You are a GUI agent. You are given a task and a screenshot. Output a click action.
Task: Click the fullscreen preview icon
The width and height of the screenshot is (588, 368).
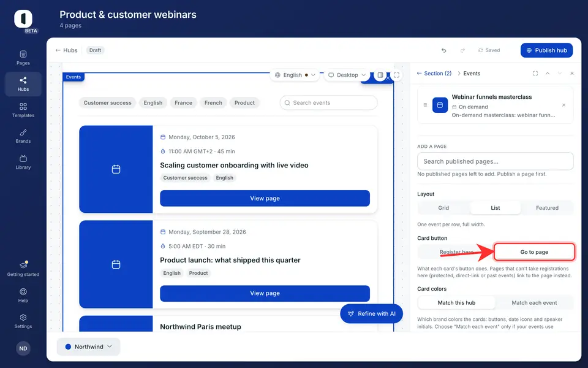click(x=396, y=75)
